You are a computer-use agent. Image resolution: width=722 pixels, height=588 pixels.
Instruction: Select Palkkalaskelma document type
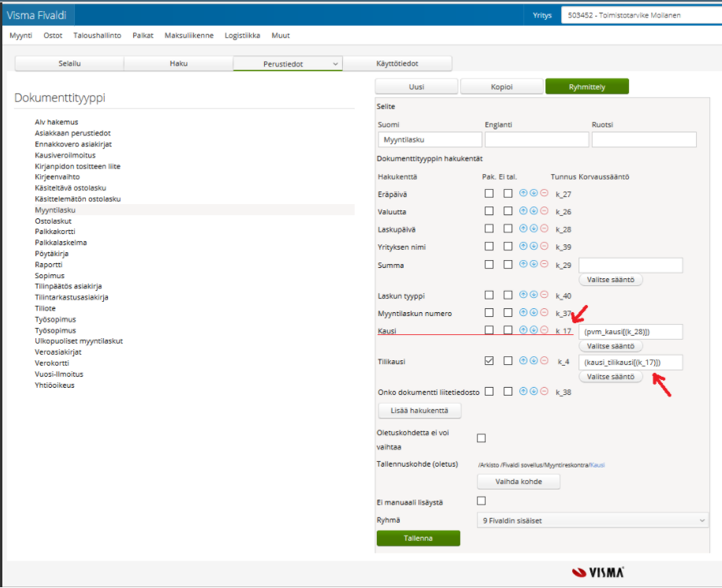[61, 243]
